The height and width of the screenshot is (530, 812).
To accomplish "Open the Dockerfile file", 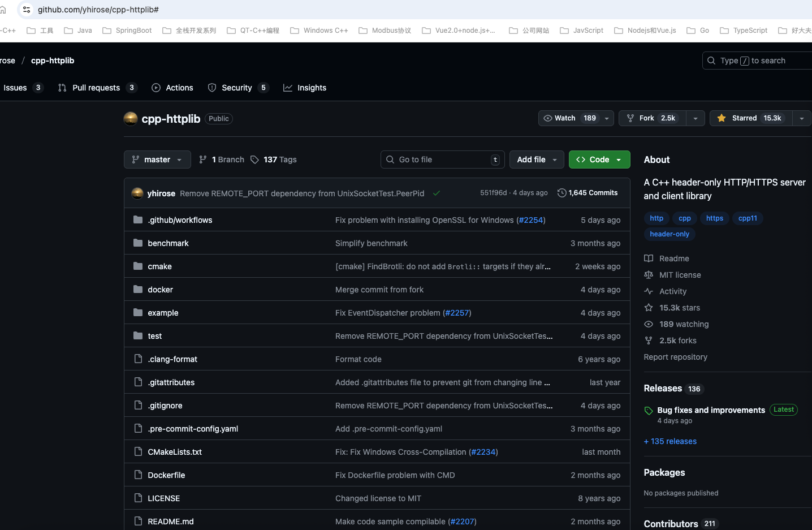I will [166, 475].
